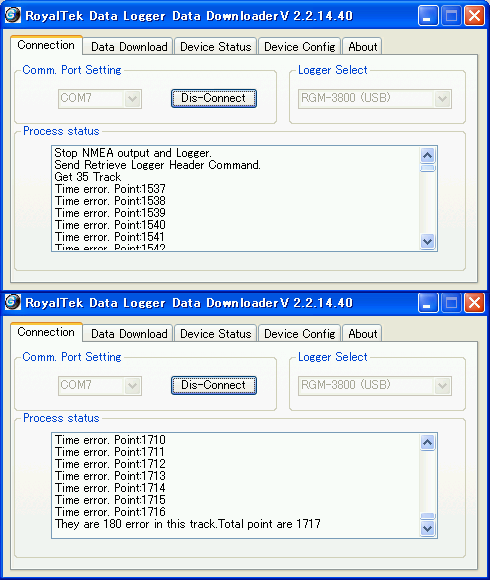Click 'Time error. Point:1713' line

pos(110,476)
